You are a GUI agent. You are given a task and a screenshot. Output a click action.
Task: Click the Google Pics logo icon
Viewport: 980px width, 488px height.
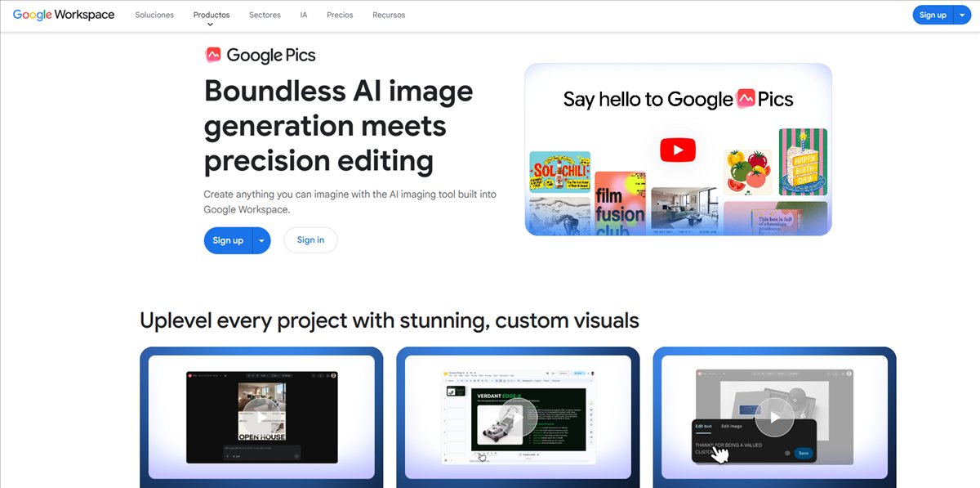coord(213,55)
